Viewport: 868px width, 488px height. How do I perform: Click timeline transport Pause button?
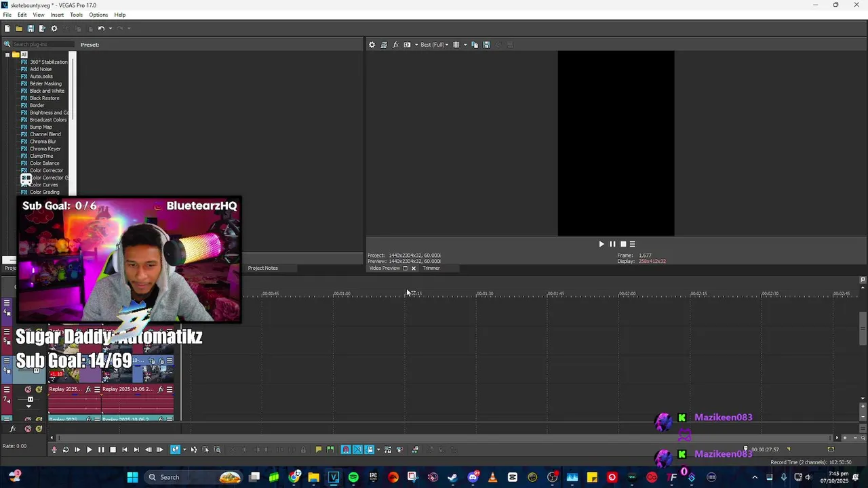101,449
